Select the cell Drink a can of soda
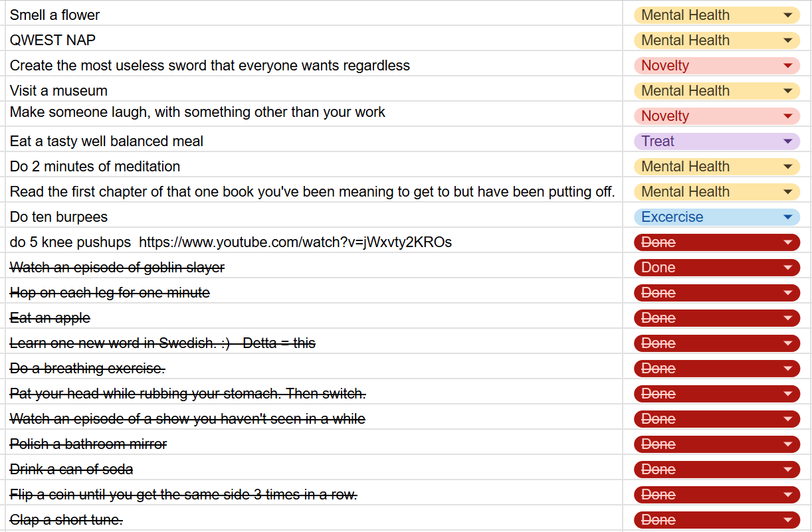The image size is (812, 532). click(x=314, y=470)
